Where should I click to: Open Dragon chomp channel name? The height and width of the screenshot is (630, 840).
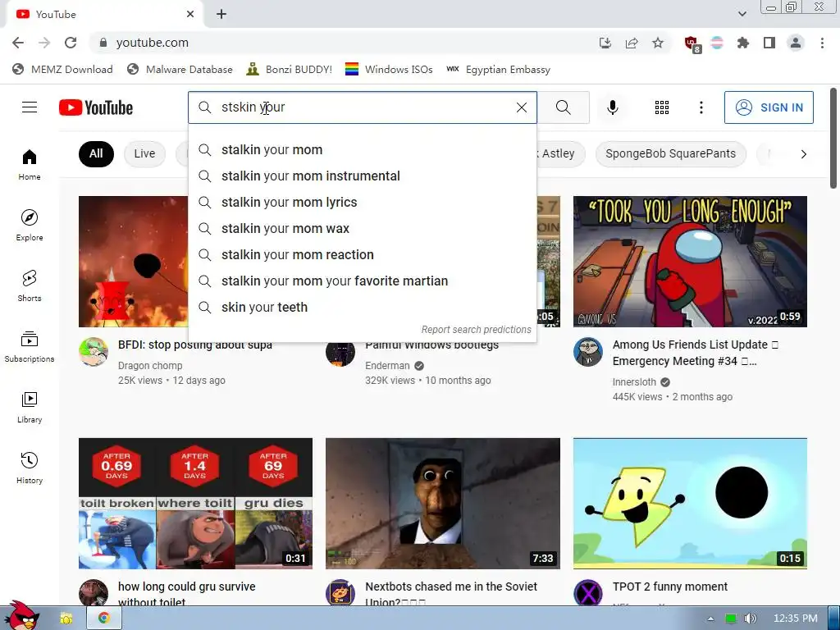150,365
